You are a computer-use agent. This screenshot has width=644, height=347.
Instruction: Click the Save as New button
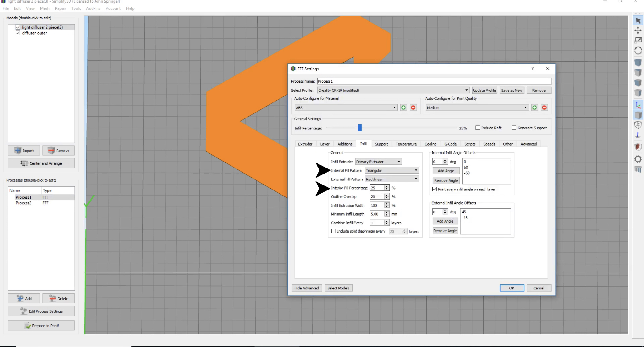coord(512,90)
